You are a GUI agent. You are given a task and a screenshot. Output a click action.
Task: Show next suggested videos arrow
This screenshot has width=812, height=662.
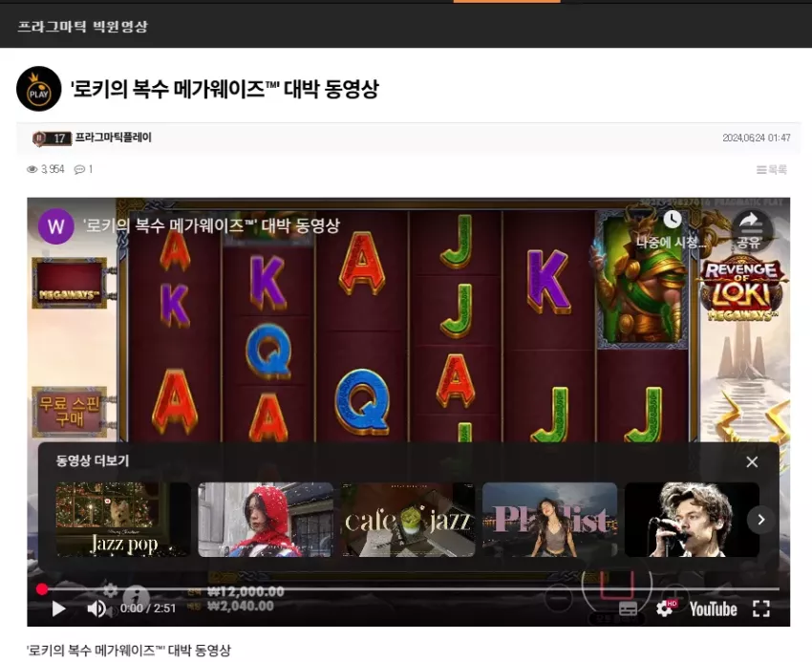coord(760,520)
